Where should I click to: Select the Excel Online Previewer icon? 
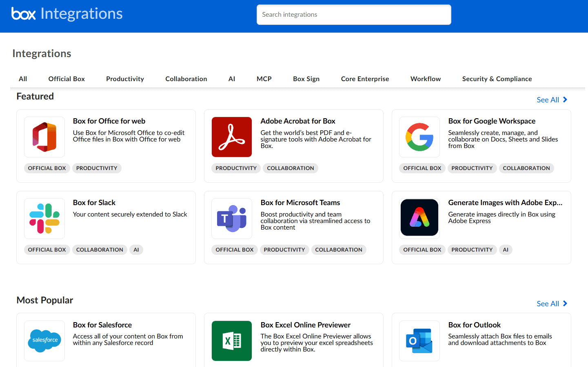tap(232, 340)
